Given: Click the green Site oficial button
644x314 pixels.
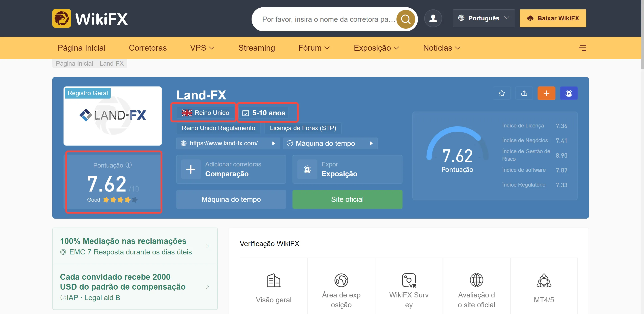Looking at the screenshot, I should click(x=347, y=199).
